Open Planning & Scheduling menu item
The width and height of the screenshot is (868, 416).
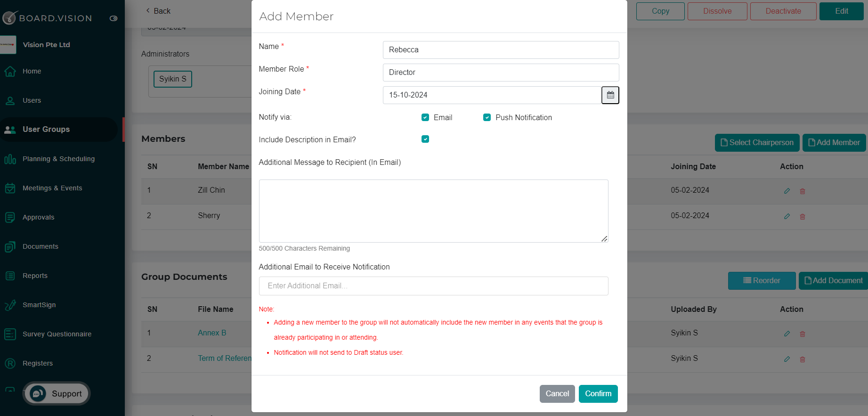click(59, 159)
